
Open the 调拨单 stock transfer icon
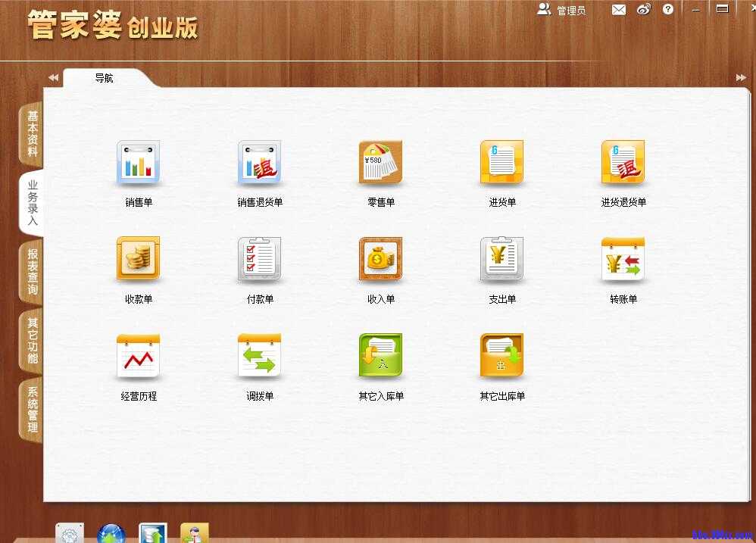tap(259, 356)
